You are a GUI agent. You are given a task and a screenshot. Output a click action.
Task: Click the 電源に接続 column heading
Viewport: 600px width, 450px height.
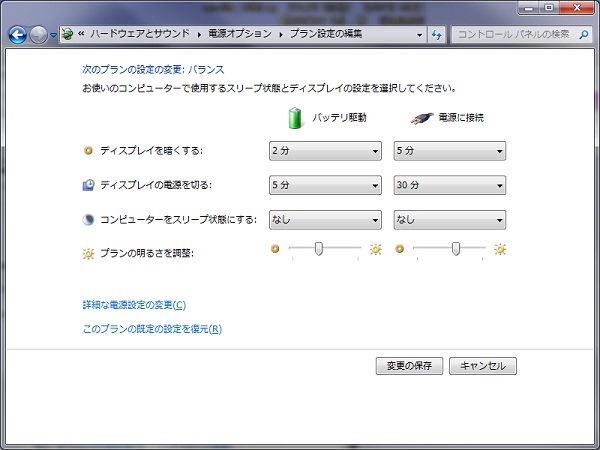[x=461, y=117]
